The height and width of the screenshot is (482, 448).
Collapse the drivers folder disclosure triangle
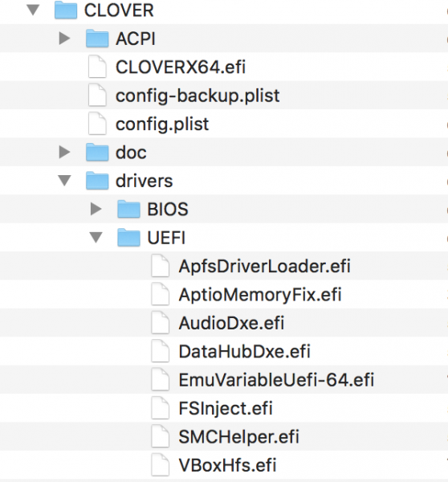point(64,181)
